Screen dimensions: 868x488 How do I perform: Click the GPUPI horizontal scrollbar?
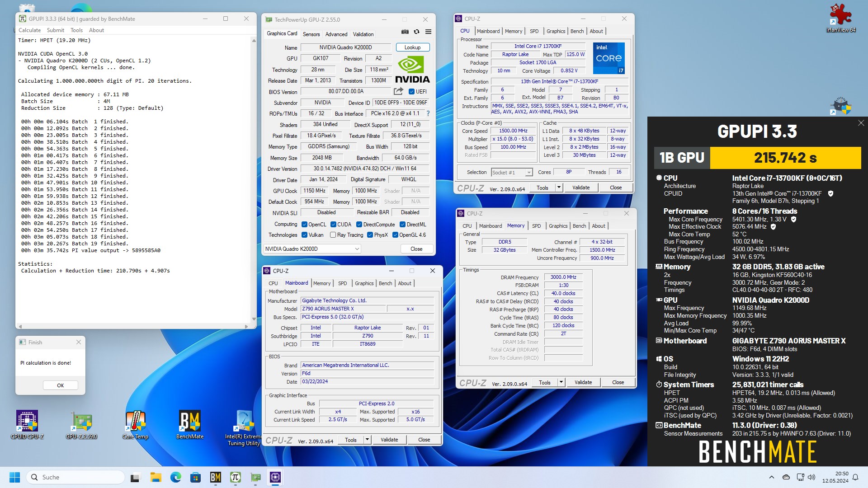click(x=133, y=326)
